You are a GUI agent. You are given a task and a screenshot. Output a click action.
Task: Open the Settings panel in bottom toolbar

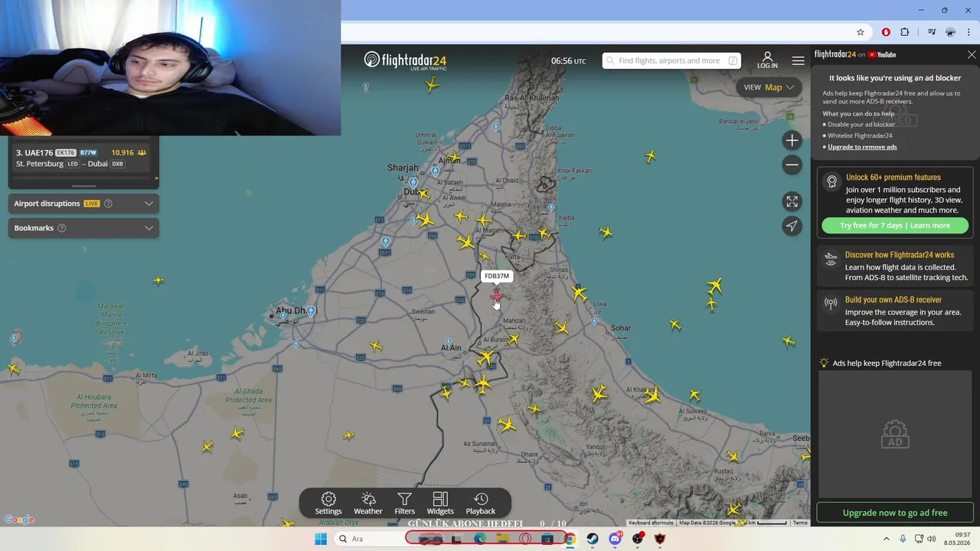(x=328, y=504)
